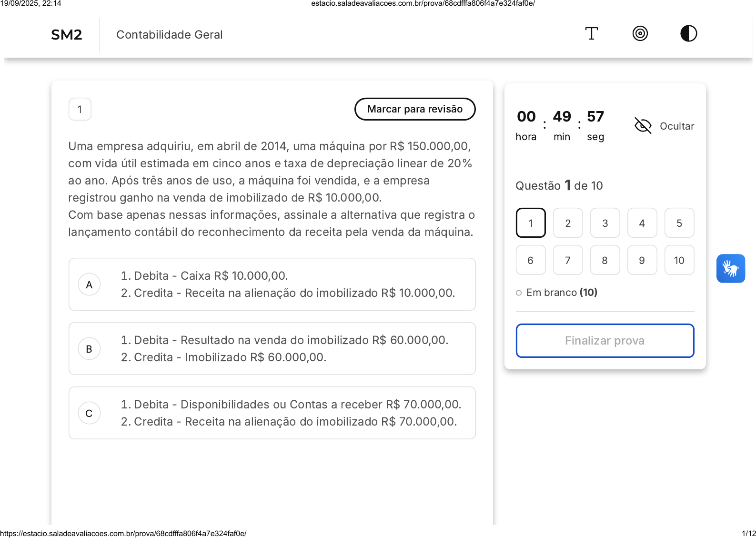Click the question number 1 badge
756x538 pixels.
coord(80,109)
